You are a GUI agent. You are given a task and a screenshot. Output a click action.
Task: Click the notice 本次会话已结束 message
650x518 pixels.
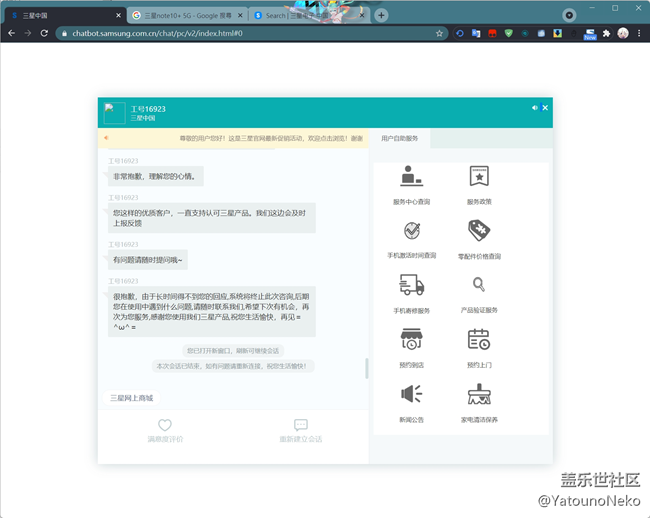coord(233,366)
